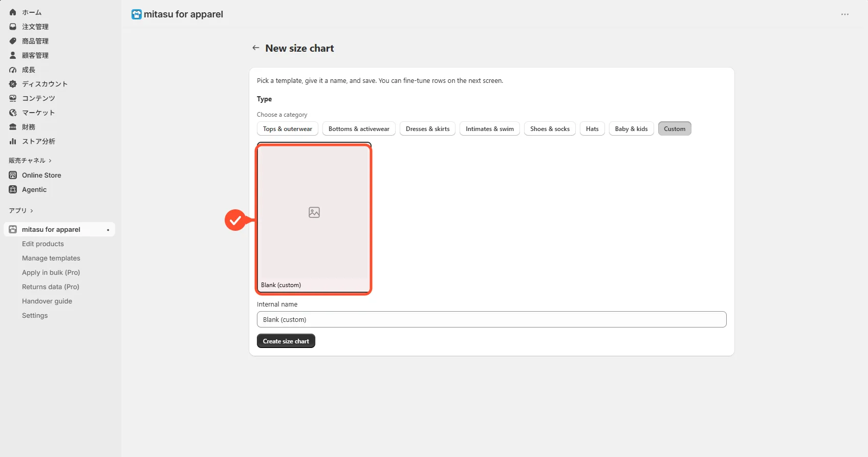Click Create size chart button
This screenshot has height=457, width=868.
point(286,341)
